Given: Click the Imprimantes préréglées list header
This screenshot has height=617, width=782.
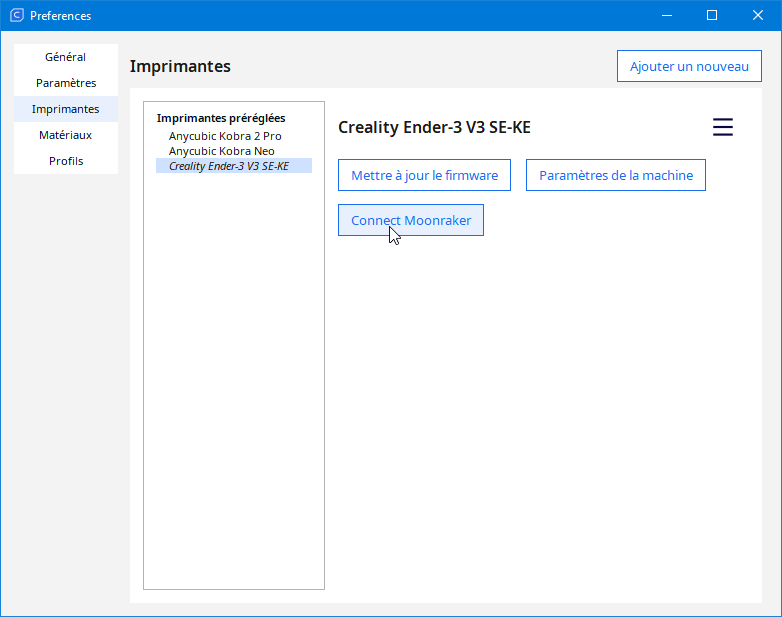Looking at the screenshot, I should [x=221, y=118].
